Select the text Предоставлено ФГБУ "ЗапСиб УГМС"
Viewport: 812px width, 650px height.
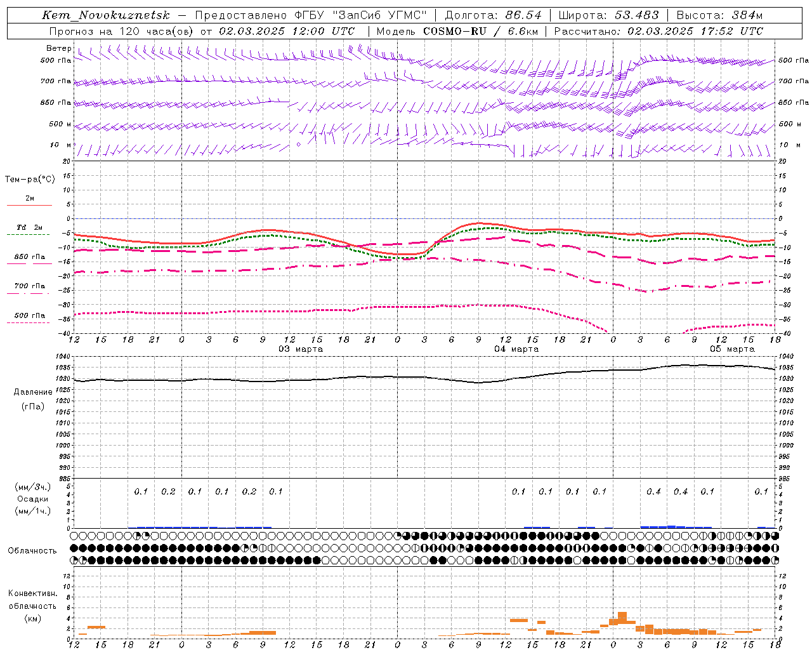(x=311, y=15)
